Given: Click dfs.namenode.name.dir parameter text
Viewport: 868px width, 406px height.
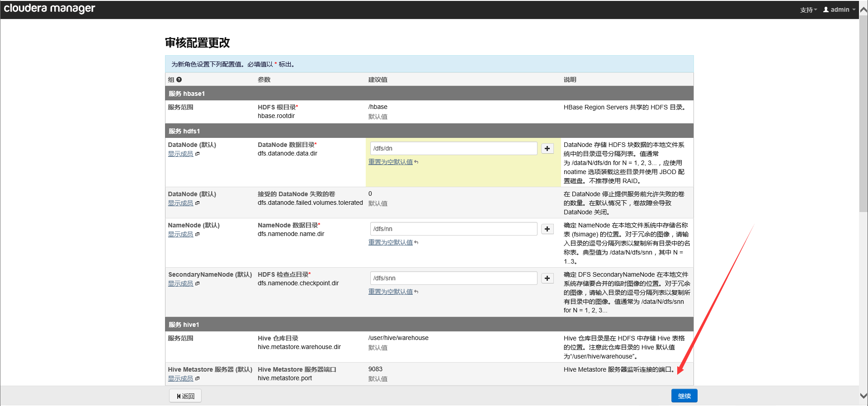Looking at the screenshot, I should (291, 234).
